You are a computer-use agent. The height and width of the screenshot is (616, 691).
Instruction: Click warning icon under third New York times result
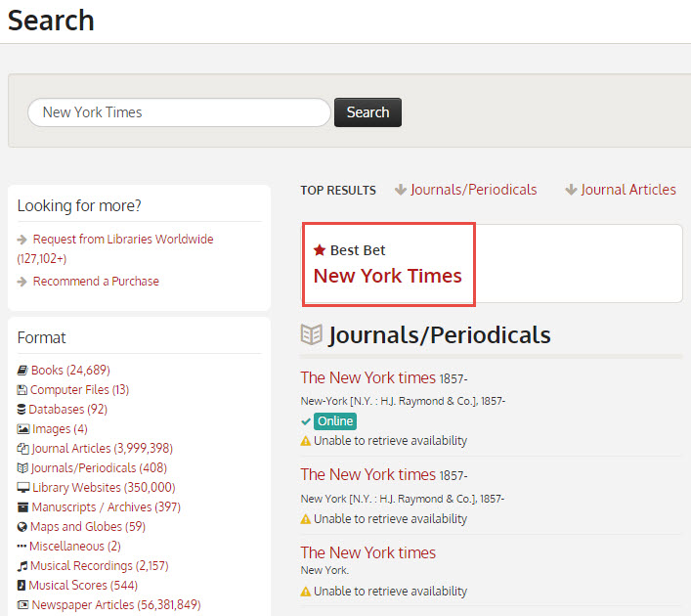pyautogui.click(x=305, y=592)
